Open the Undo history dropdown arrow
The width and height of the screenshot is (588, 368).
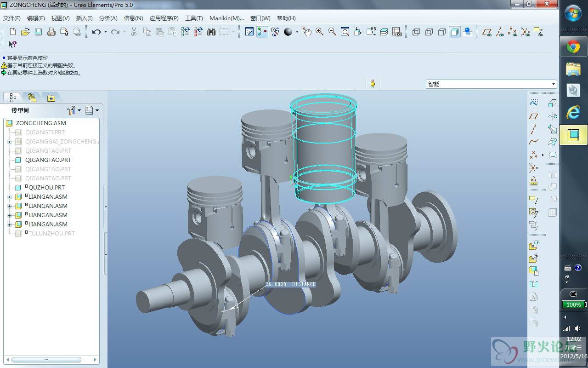click(105, 32)
